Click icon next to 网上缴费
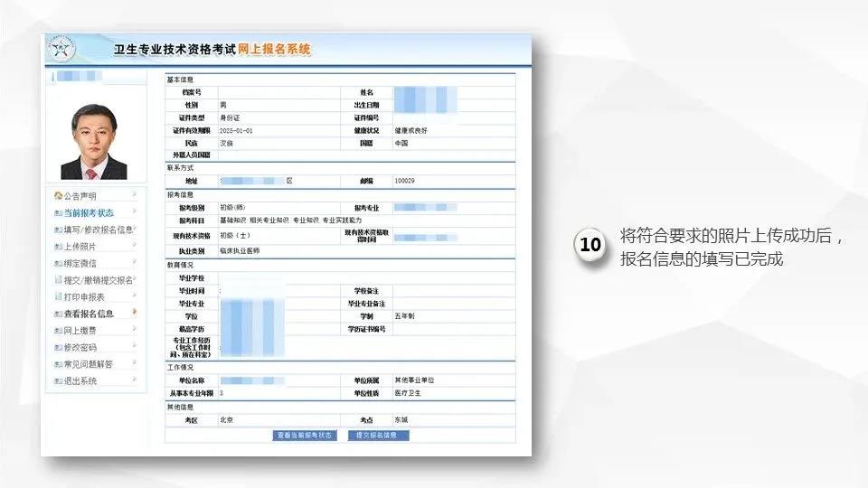Image resolution: width=868 pixels, height=488 pixels. click(x=58, y=331)
